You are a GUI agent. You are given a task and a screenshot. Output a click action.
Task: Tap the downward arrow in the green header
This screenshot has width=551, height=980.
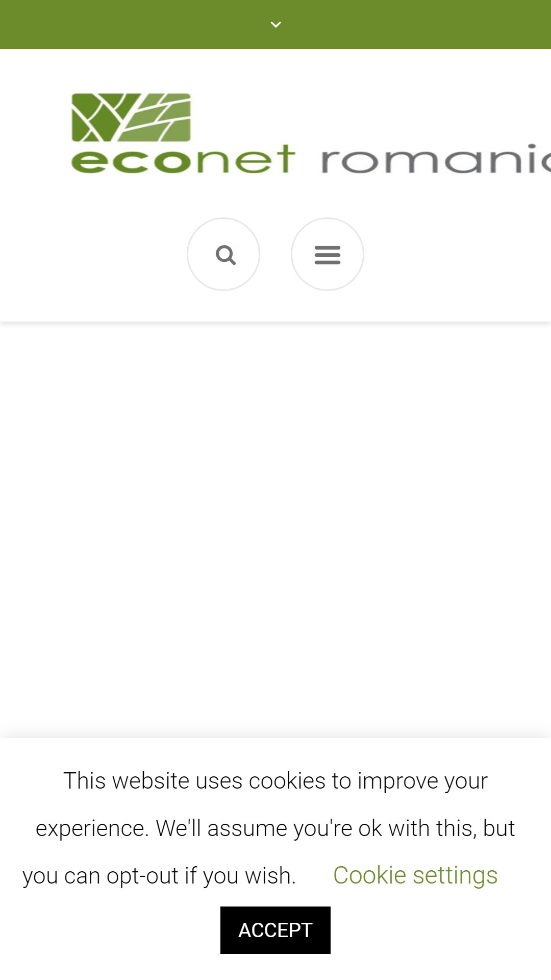275,24
